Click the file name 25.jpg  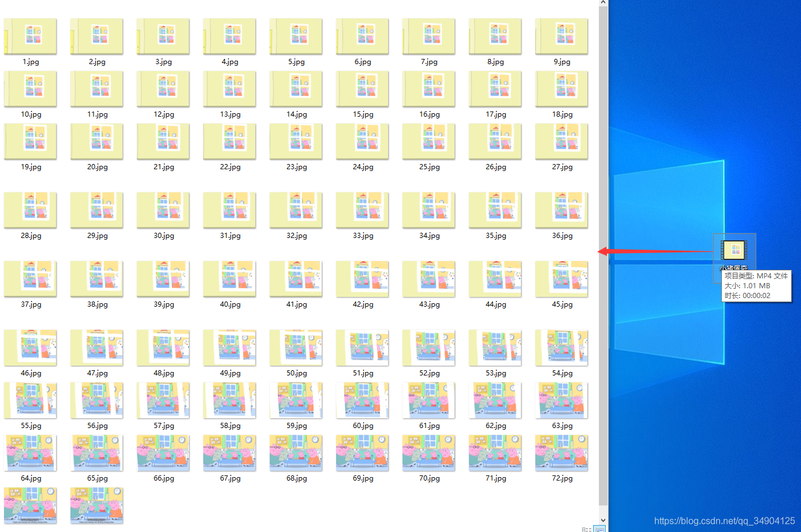[x=430, y=167]
